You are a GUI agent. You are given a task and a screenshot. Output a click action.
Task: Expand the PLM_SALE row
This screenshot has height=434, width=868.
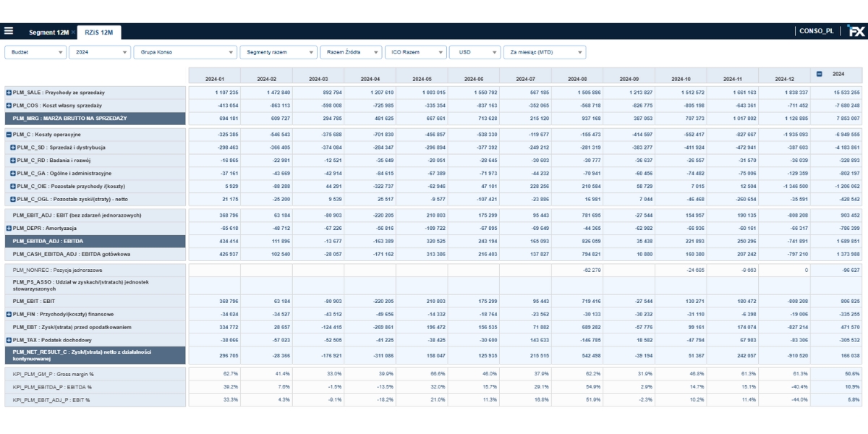point(9,93)
